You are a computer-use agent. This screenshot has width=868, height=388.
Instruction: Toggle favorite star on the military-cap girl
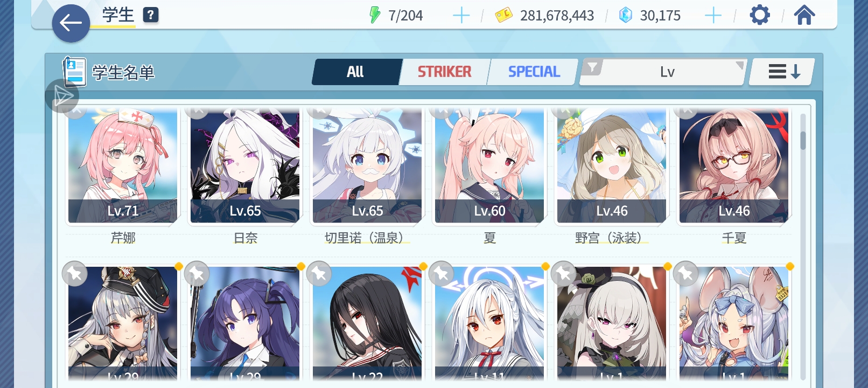(75, 274)
